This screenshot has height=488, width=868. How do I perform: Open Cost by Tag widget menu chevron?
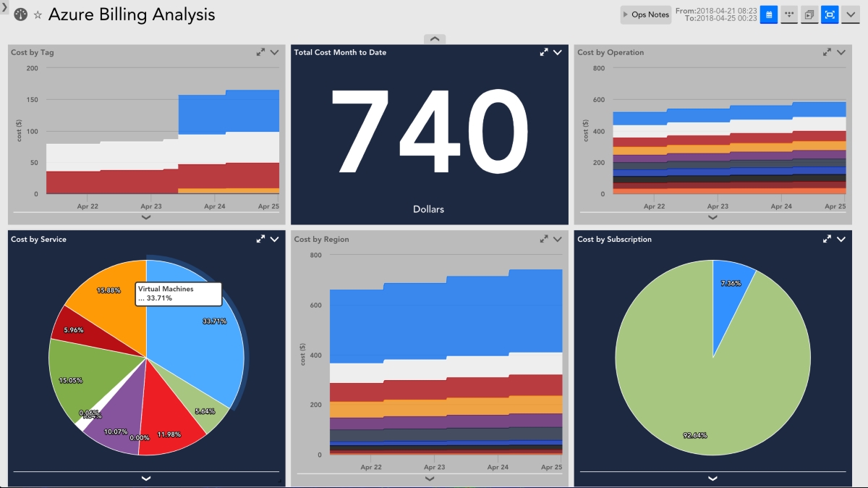[x=274, y=52]
